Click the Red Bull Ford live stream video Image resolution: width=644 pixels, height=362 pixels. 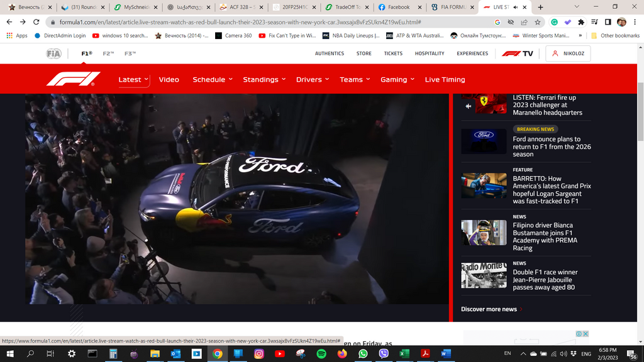point(237,199)
